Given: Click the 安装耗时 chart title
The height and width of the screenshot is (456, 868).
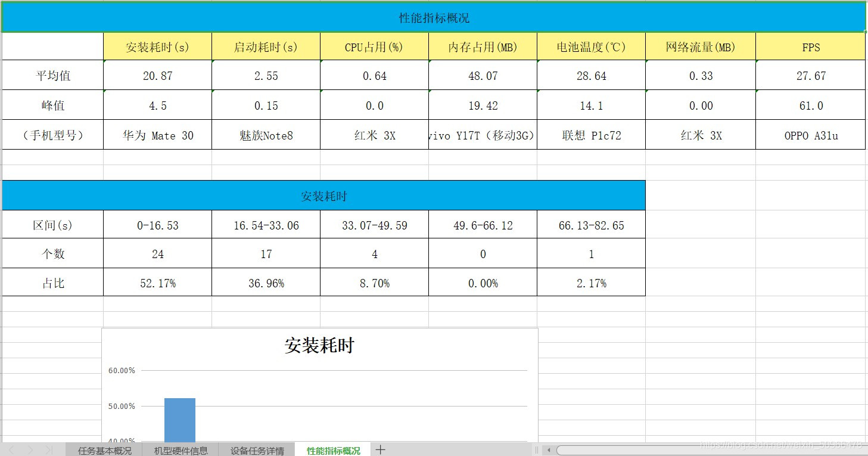Looking at the screenshot, I should pos(319,345).
